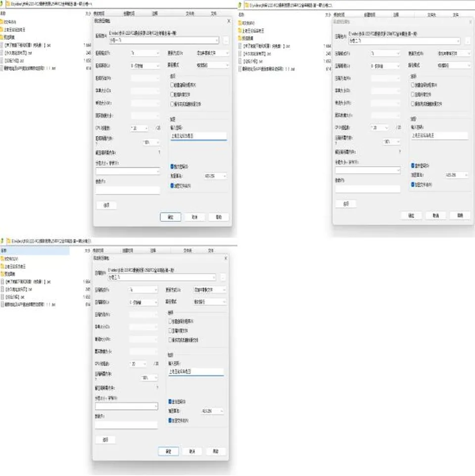This screenshot has height=476, width=475.
Task: Focus the password field in 分卷一 dialog
Action: pyautogui.click(x=198, y=136)
